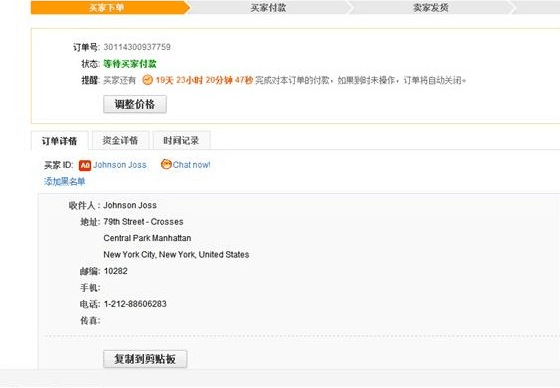Select the 卖家发货 progress step
Screen dimensions: 560x388
pos(431,8)
